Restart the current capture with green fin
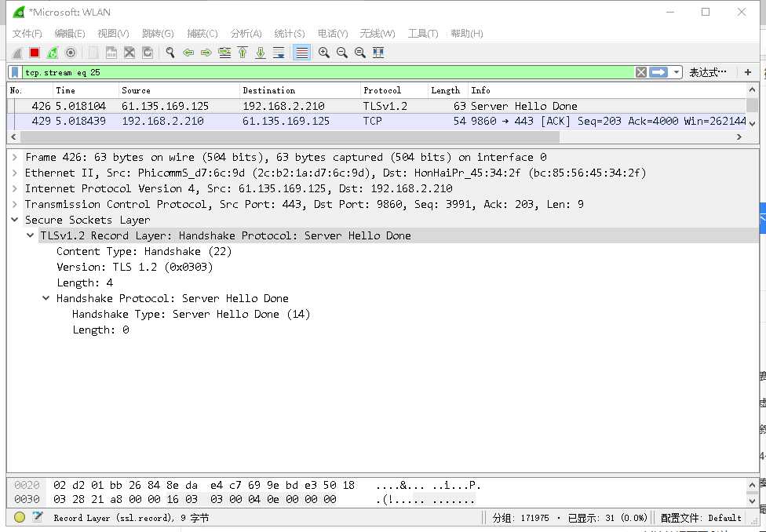Image resolution: width=766 pixels, height=532 pixels. pyautogui.click(x=53, y=53)
